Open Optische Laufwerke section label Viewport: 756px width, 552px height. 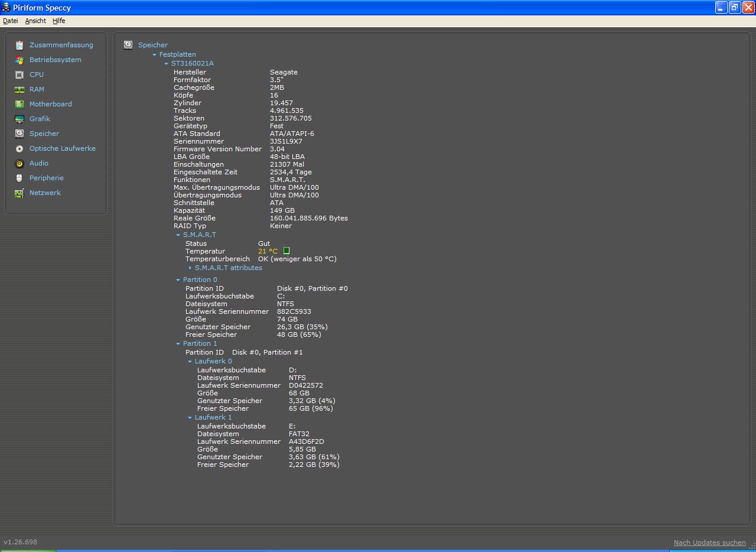tap(63, 148)
